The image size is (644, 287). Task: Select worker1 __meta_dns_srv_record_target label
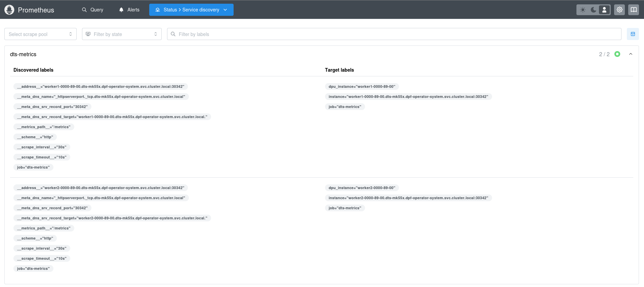pyautogui.click(x=112, y=117)
